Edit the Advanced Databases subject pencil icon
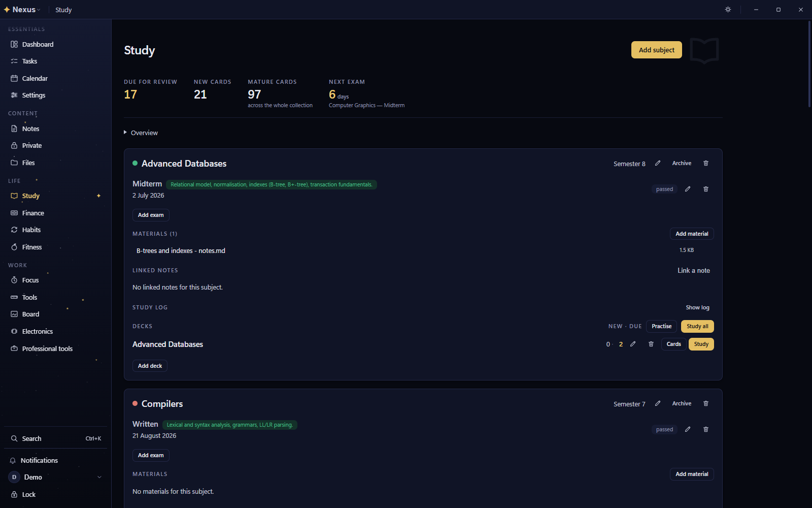The height and width of the screenshot is (508, 812). tap(658, 163)
